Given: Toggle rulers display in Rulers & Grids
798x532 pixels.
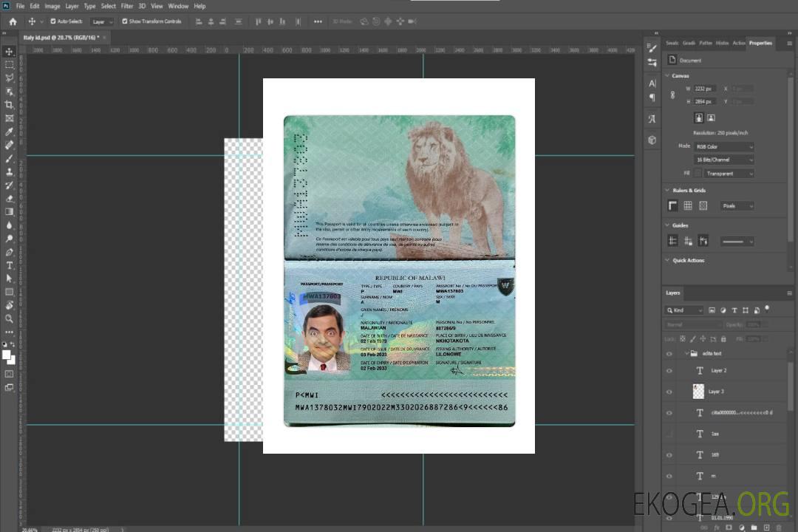Looking at the screenshot, I should click(673, 205).
